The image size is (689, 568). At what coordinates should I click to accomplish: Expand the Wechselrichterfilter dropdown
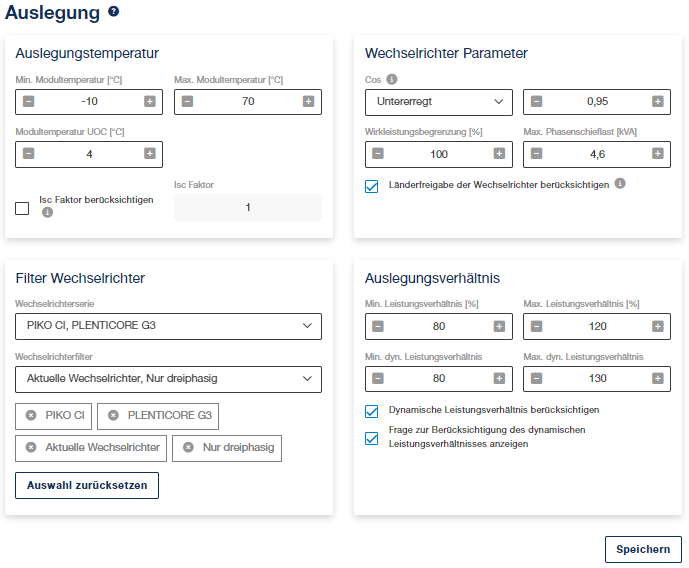pos(168,379)
